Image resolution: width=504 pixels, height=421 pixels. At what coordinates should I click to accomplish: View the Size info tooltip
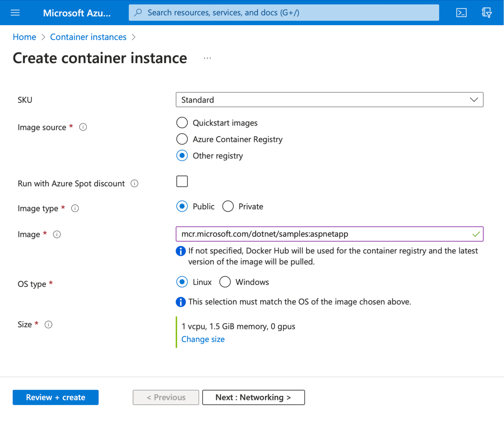click(x=48, y=324)
